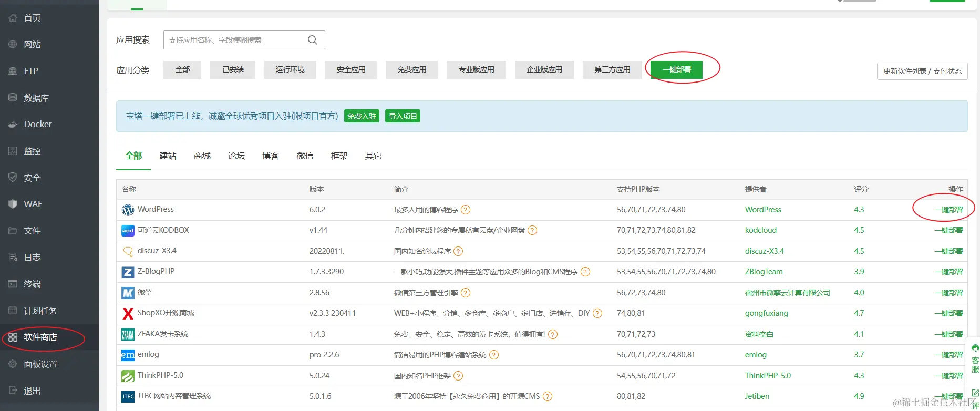Screen dimensions: 980x411
Task: Click the 免费入驻 green button
Action: click(x=362, y=116)
